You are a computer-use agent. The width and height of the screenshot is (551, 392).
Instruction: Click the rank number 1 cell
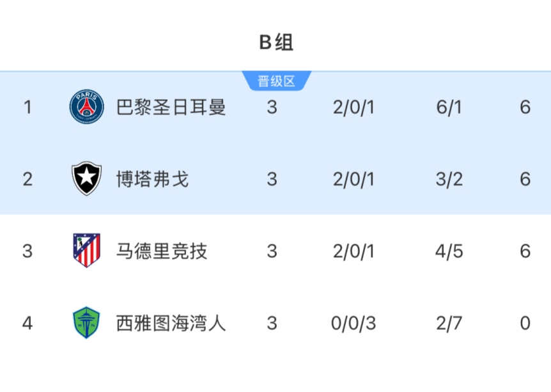pos(27,107)
